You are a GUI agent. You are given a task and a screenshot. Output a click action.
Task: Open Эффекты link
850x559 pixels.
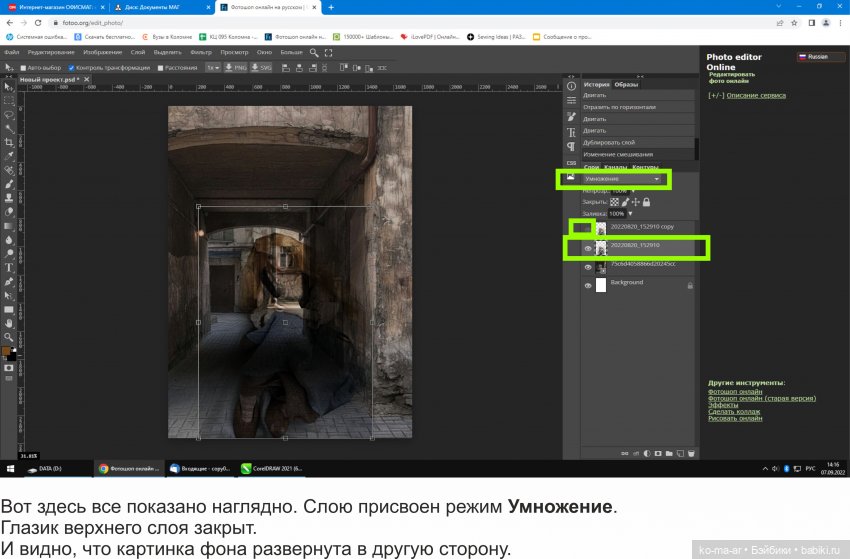click(723, 405)
